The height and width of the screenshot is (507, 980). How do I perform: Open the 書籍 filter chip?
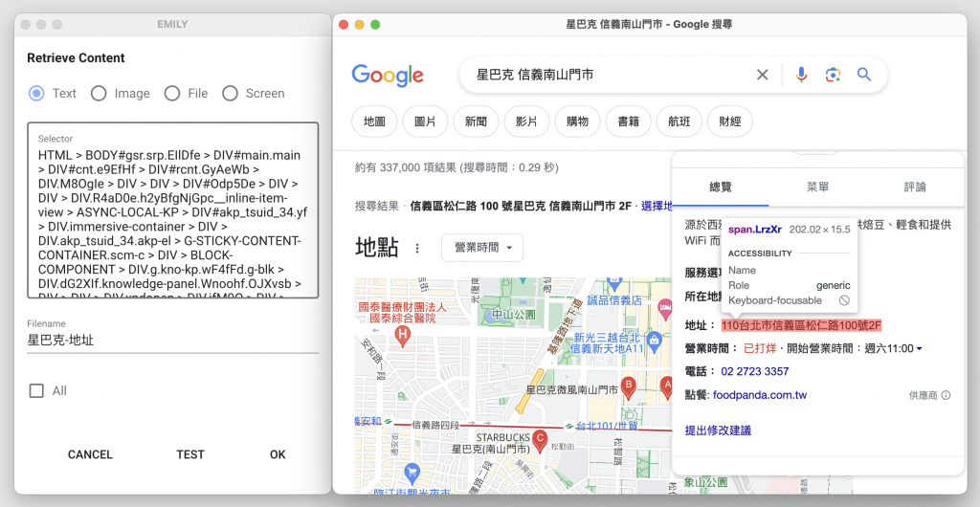tap(628, 121)
